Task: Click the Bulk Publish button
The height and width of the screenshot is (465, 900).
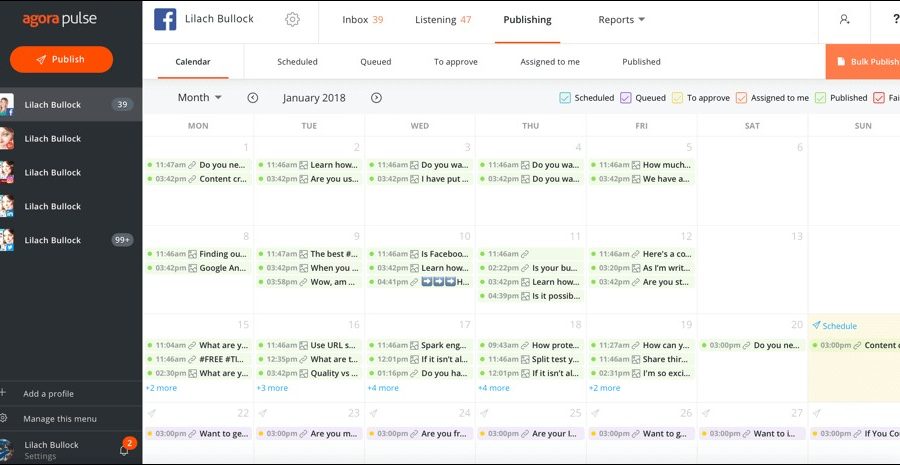Action: [865, 62]
